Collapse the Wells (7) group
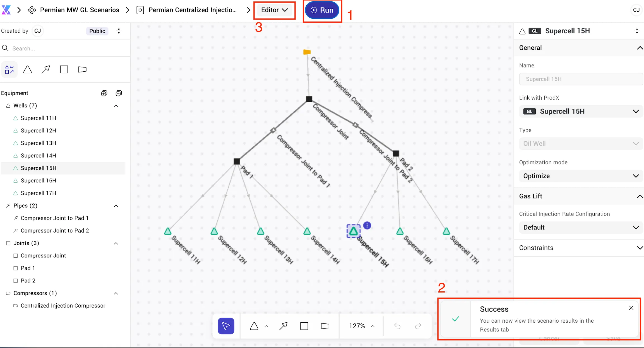 coord(116,106)
